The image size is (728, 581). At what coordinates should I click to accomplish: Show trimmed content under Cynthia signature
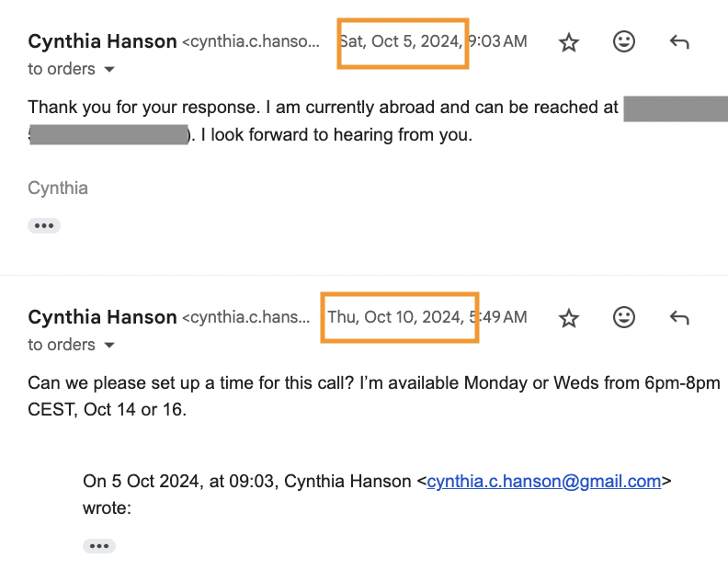tap(44, 226)
